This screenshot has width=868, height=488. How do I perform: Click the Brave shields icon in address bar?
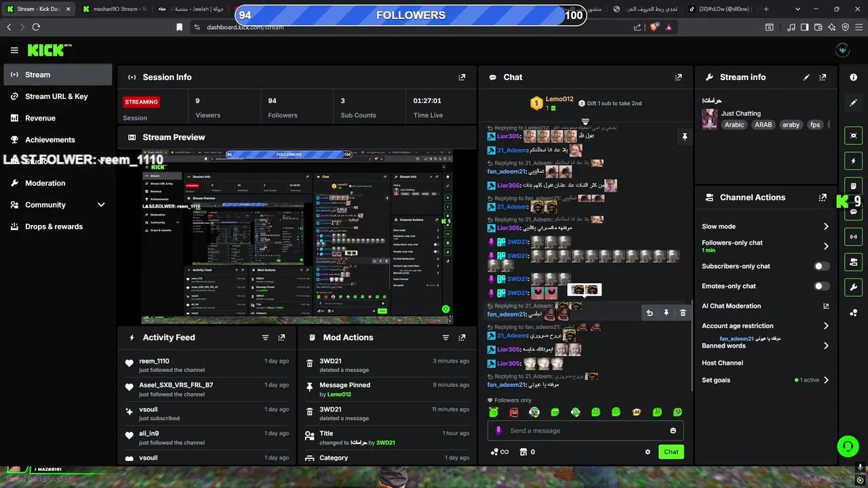654,27
